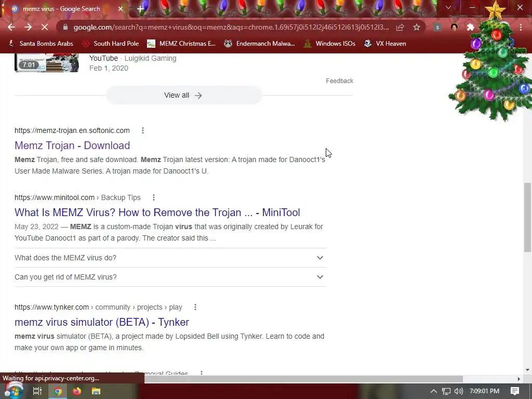Open options for minitool.com result
Viewport: 532px width, 399px height.
154,197
